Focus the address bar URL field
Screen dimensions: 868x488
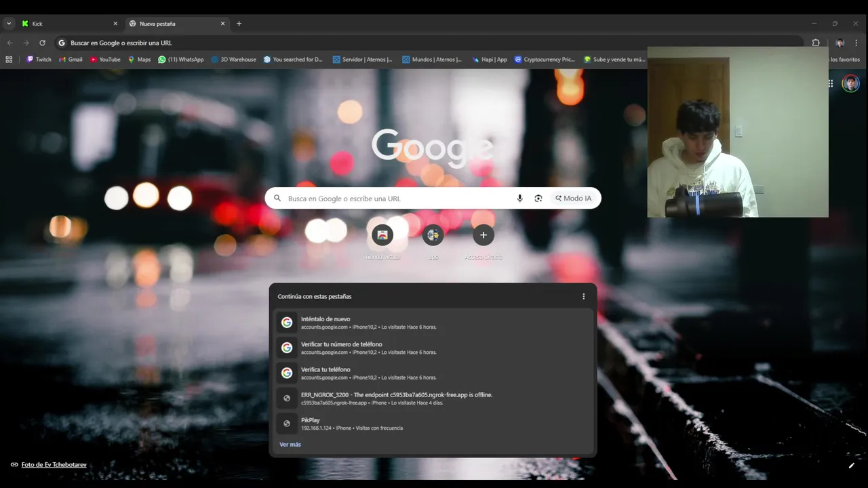click(x=427, y=43)
